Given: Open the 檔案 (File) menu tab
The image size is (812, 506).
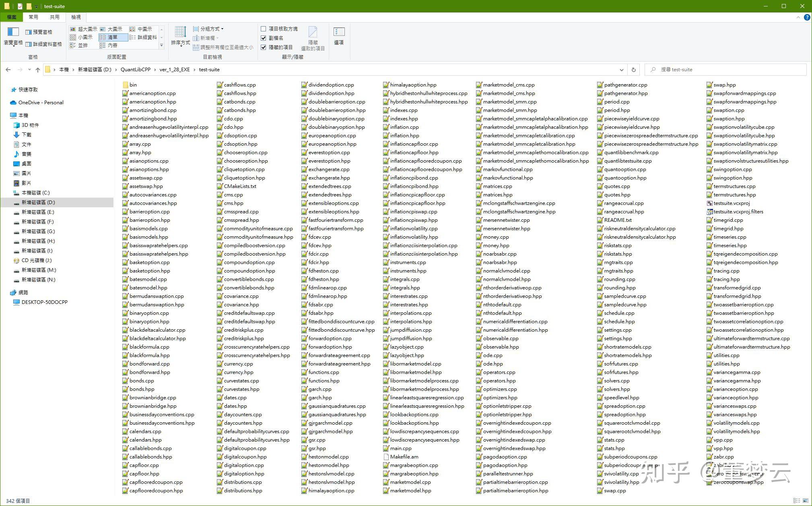Looking at the screenshot, I should [x=12, y=17].
